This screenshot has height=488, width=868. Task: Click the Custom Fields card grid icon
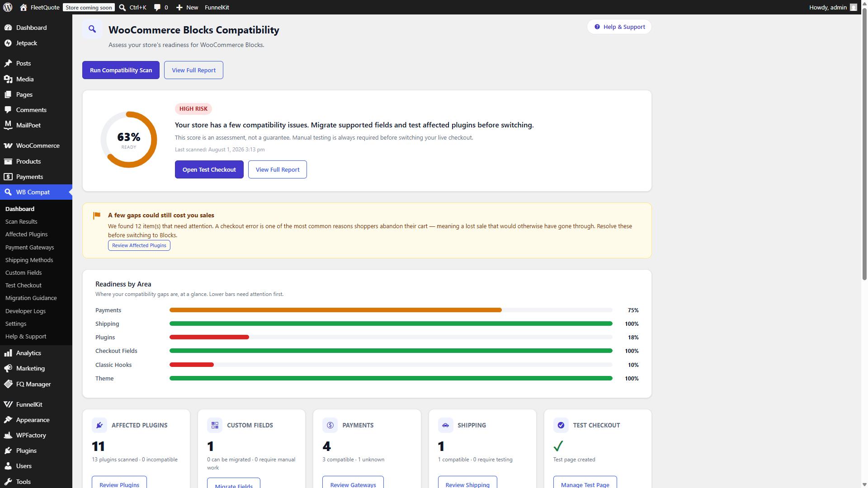pos(215,425)
